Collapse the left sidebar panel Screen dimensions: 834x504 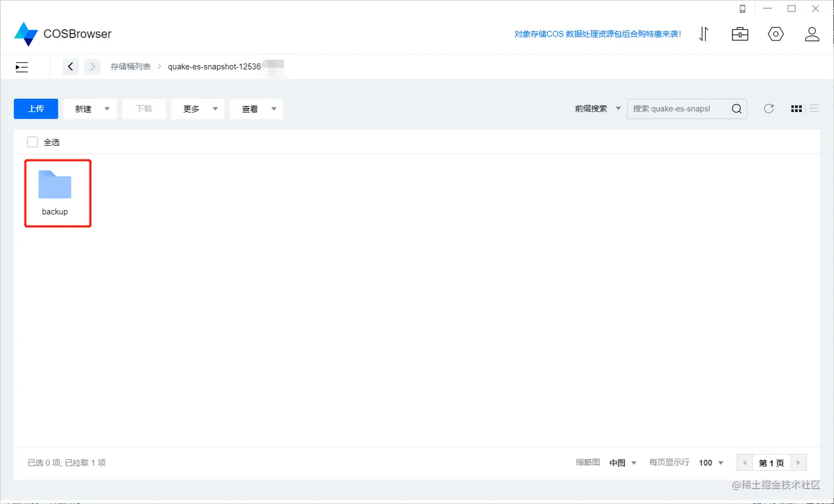[x=22, y=67]
